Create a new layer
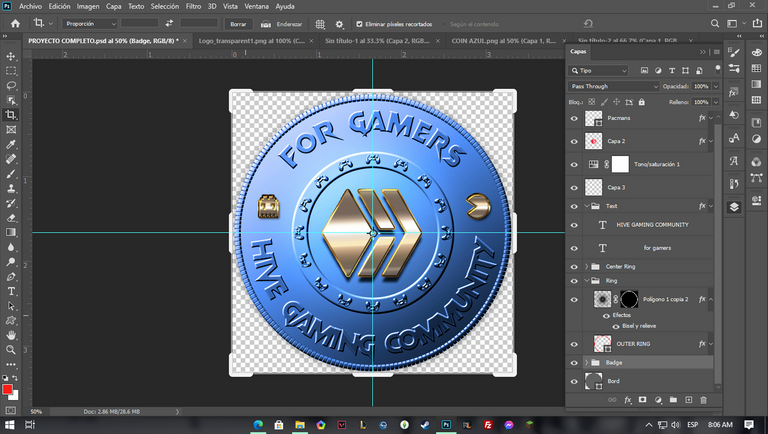Screen dimensions: 768x434 (689, 400)
